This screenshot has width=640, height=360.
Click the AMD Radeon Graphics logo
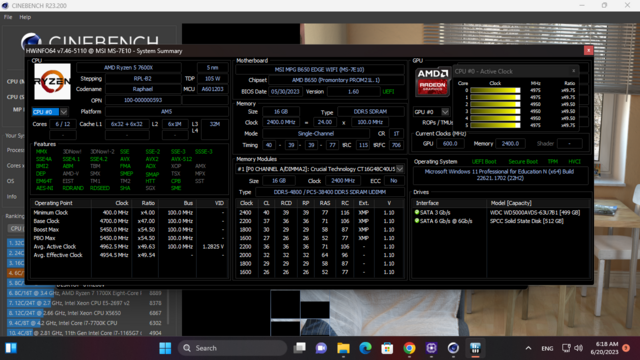click(x=432, y=82)
